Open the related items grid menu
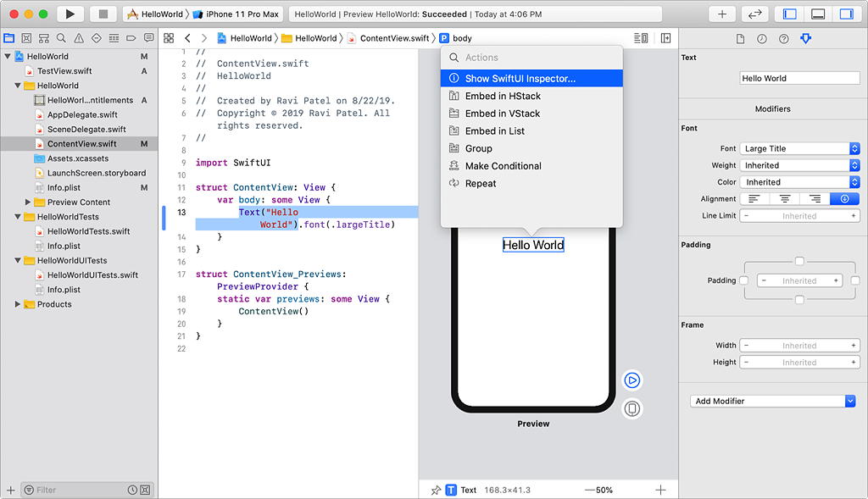868x499 pixels. click(169, 38)
